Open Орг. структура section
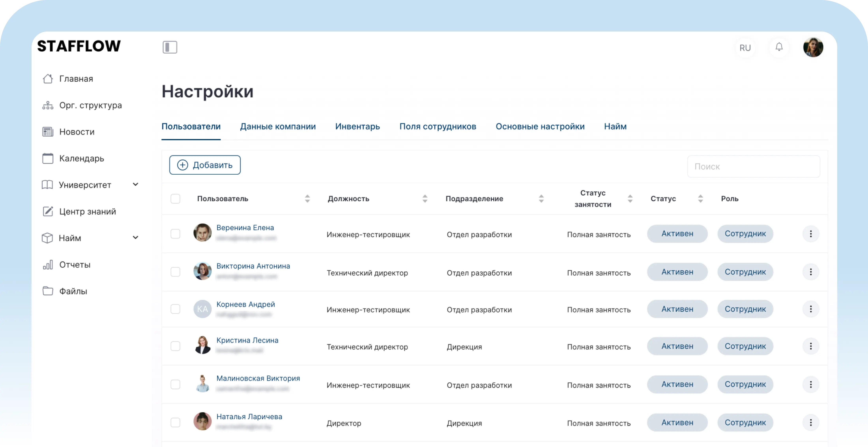This screenshot has width=868, height=447. (x=82, y=105)
